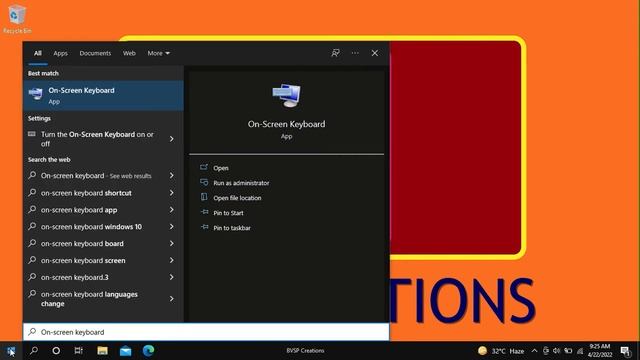This screenshot has width=640, height=360.
Task: Open the On-Screen Keyboard best match result
Action: pyautogui.click(x=103, y=96)
